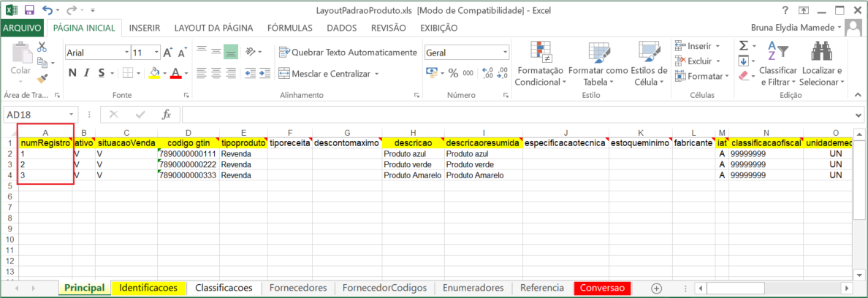Click the AutoSum sigma icon
The width and height of the screenshot is (868, 298).
[744, 47]
